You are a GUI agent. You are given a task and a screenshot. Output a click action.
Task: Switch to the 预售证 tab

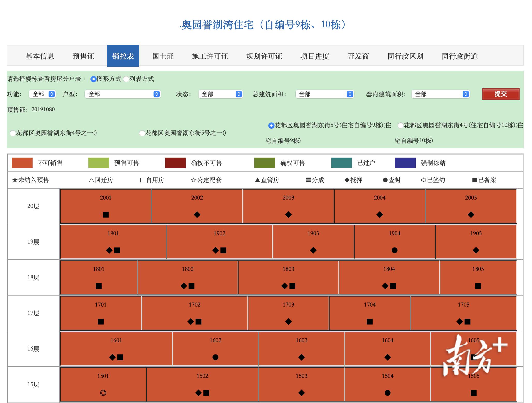pyautogui.click(x=83, y=56)
